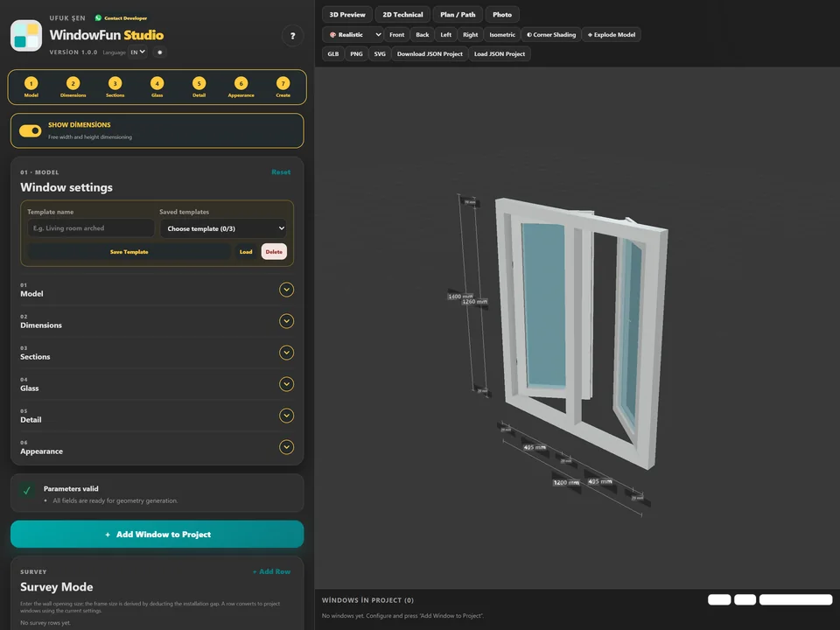840x630 pixels.
Task: Go to step 4 Glass
Action: 157,87
